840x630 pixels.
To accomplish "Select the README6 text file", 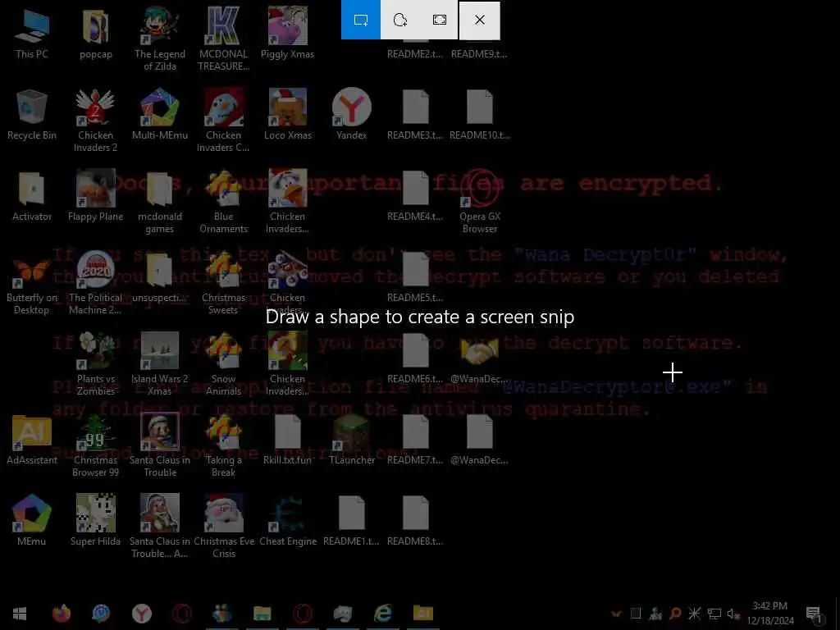I will coord(415,359).
